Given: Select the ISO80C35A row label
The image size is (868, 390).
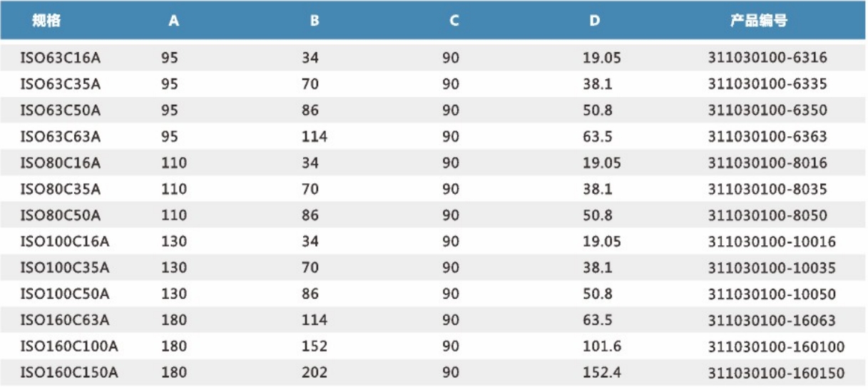Looking at the screenshot, I should pyautogui.click(x=61, y=190).
